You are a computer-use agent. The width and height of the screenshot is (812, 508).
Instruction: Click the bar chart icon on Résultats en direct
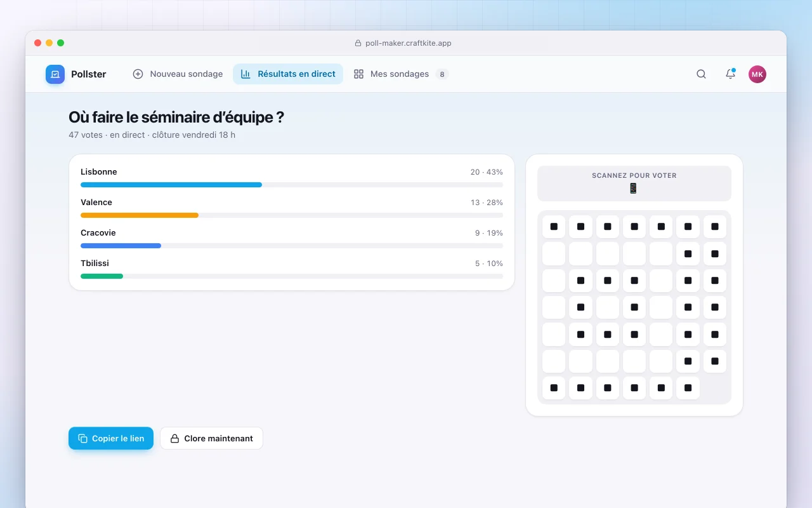[x=246, y=74]
